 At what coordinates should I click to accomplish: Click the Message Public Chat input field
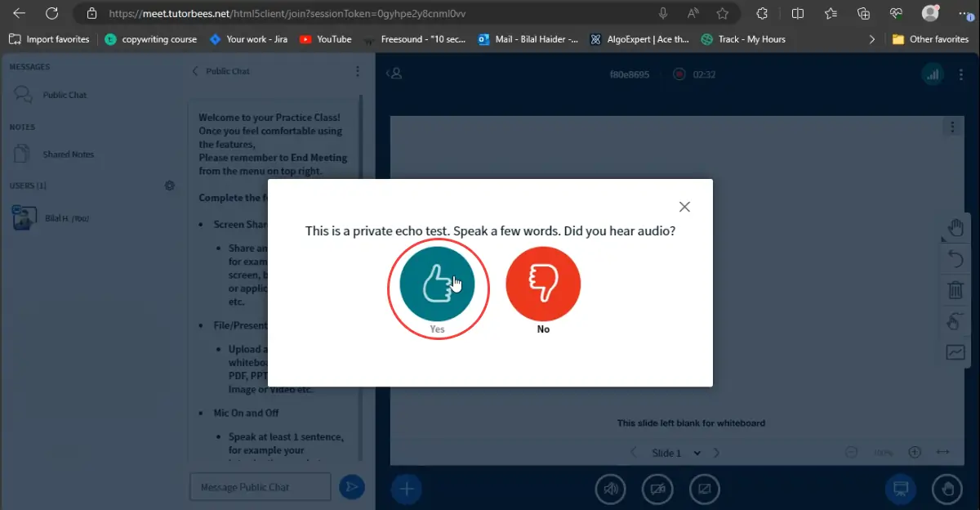click(x=260, y=487)
